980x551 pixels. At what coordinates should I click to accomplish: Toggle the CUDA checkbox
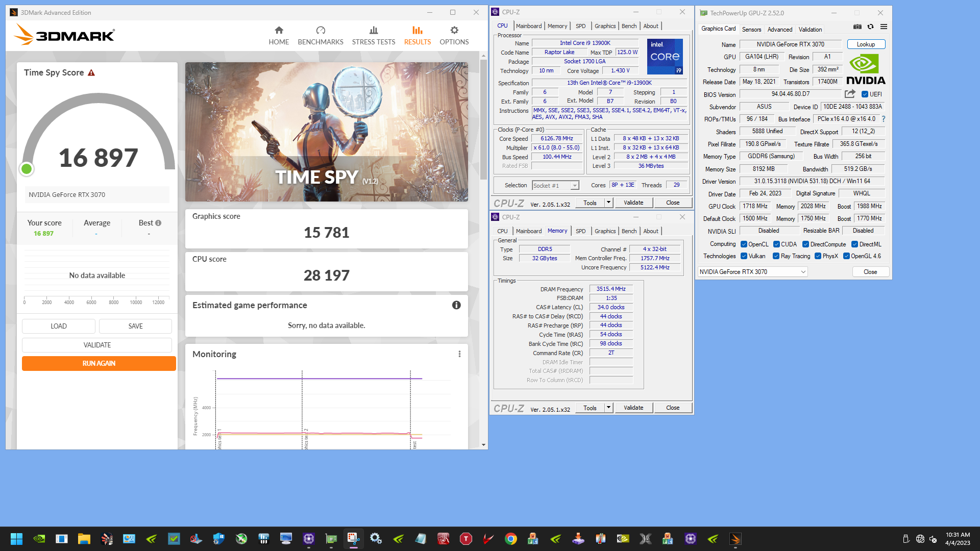click(776, 244)
